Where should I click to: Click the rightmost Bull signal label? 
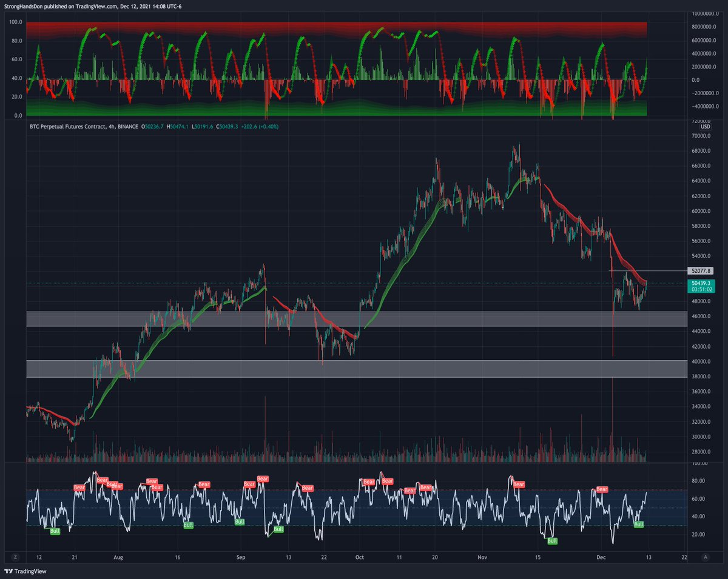[x=639, y=524]
